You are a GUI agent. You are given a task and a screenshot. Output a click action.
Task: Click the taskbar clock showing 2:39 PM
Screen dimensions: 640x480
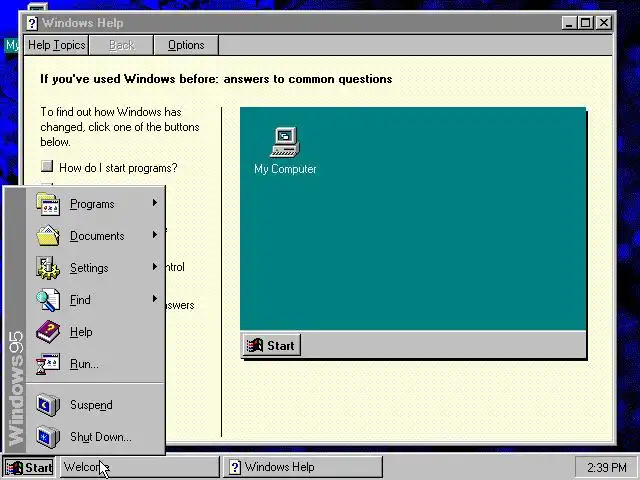(607, 467)
